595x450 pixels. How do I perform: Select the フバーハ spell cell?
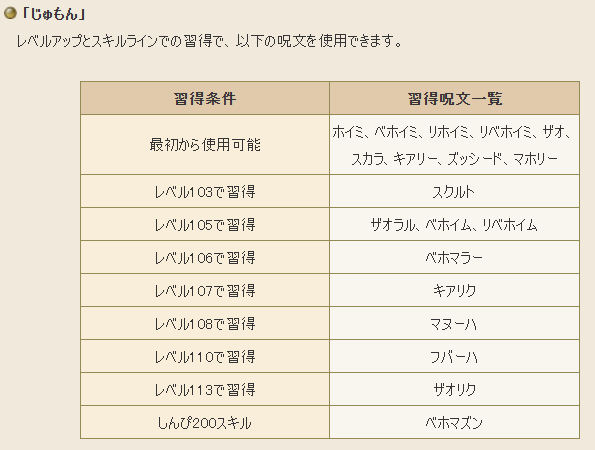[x=455, y=356]
